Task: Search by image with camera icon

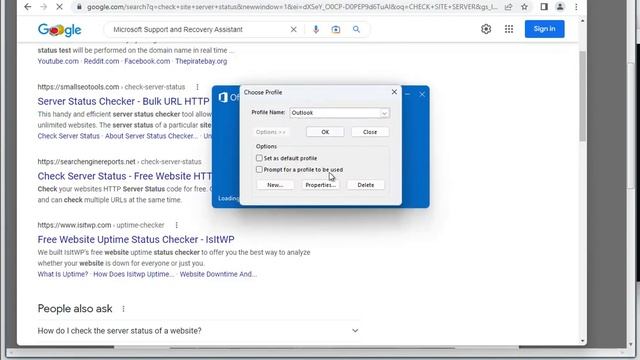Action: click(x=336, y=29)
